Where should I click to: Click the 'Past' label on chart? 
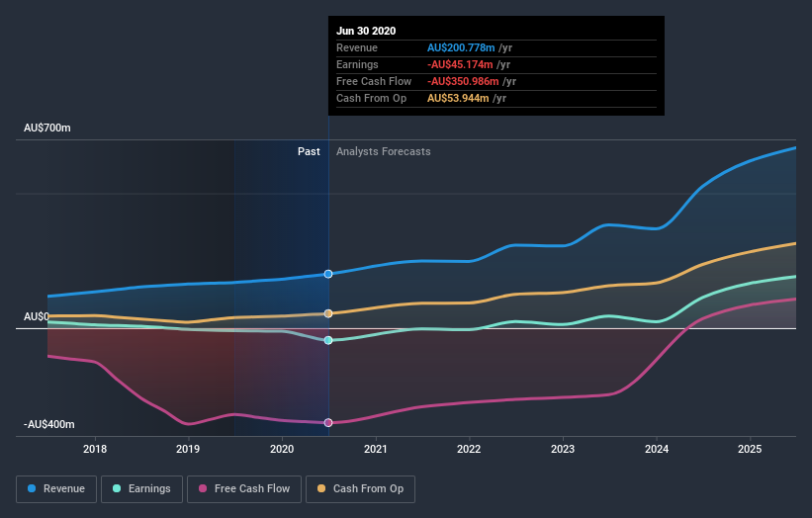pos(309,151)
